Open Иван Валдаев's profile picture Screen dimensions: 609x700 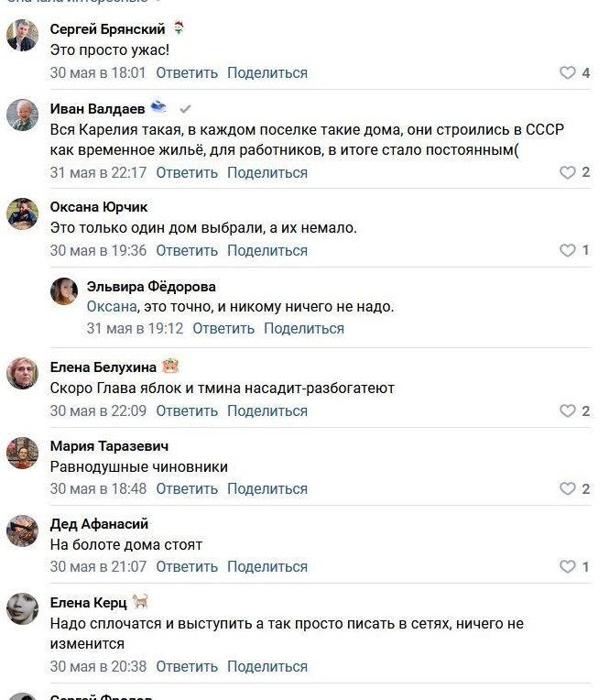pyautogui.click(x=22, y=115)
